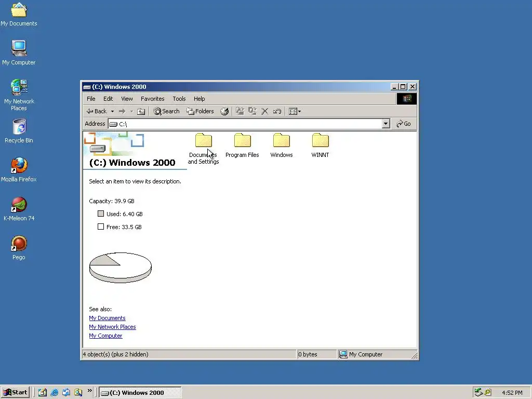Select My Computer desktop icon
The height and width of the screenshot is (399, 532).
coord(19,53)
